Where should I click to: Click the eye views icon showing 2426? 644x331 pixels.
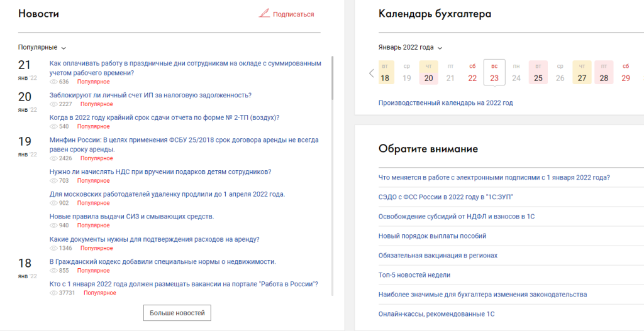(x=53, y=158)
